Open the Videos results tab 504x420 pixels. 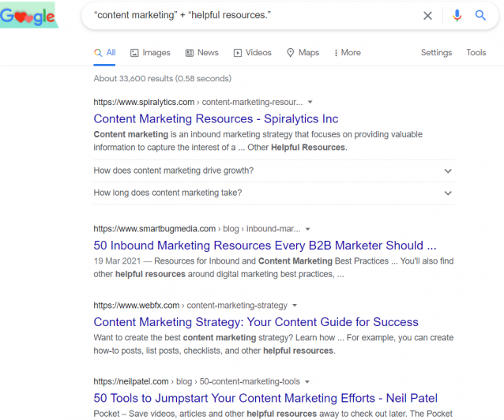point(252,53)
